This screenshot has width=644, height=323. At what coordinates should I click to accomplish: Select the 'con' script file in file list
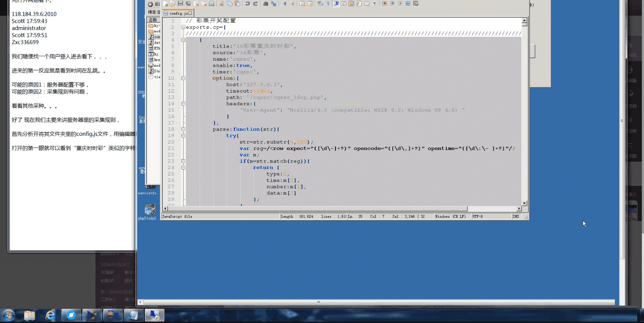coord(154,37)
